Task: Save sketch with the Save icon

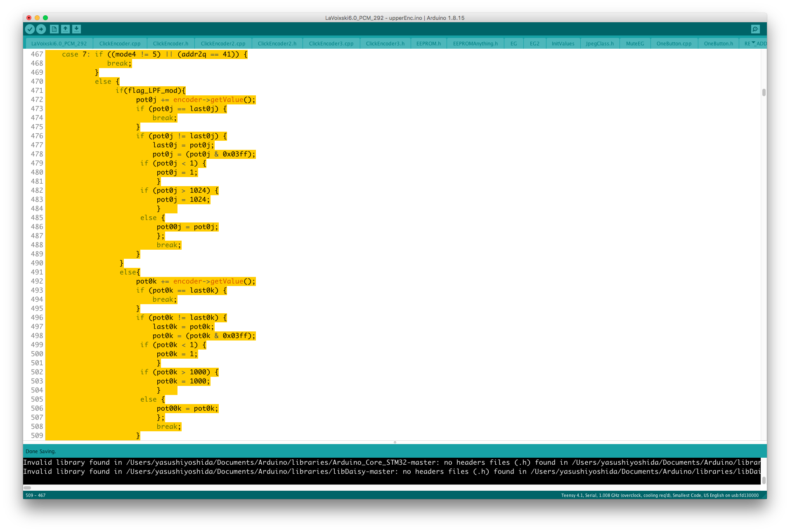Action: [76, 29]
